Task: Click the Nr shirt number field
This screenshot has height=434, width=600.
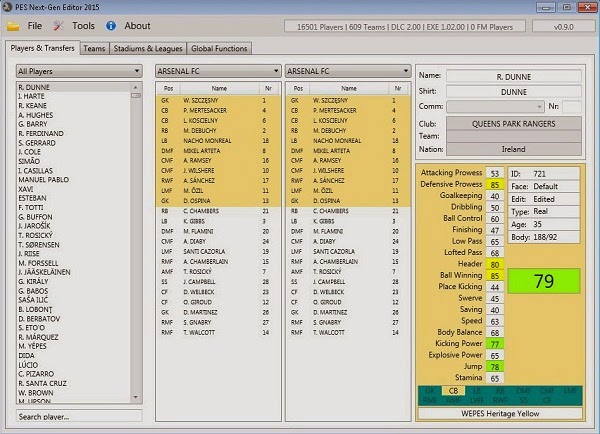Action: coord(572,106)
